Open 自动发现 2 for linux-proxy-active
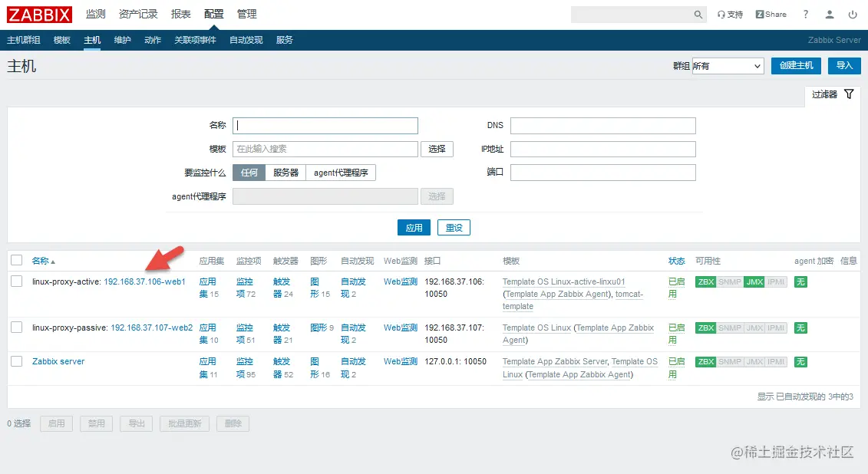This screenshot has width=868, height=474. pyautogui.click(x=353, y=288)
